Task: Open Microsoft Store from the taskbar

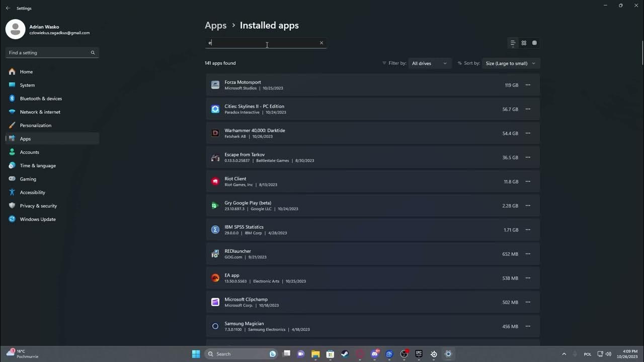Action: click(x=330, y=354)
